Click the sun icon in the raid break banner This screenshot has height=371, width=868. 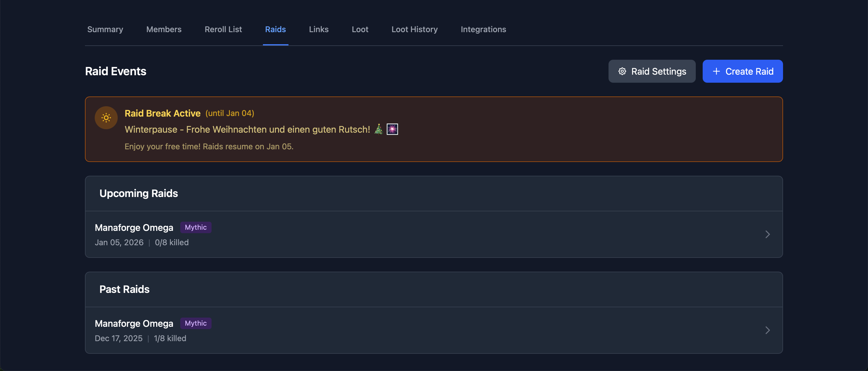pyautogui.click(x=106, y=118)
